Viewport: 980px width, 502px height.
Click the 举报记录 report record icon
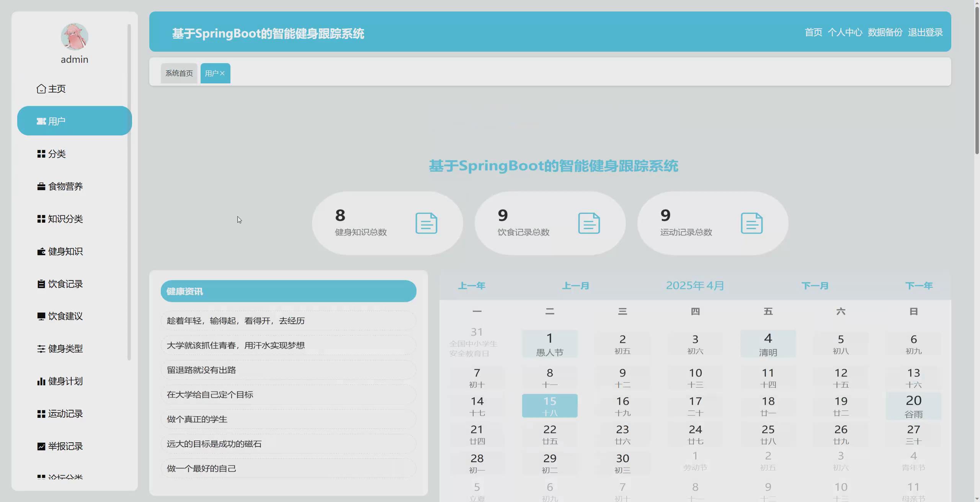pyautogui.click(x=41, y=446)
